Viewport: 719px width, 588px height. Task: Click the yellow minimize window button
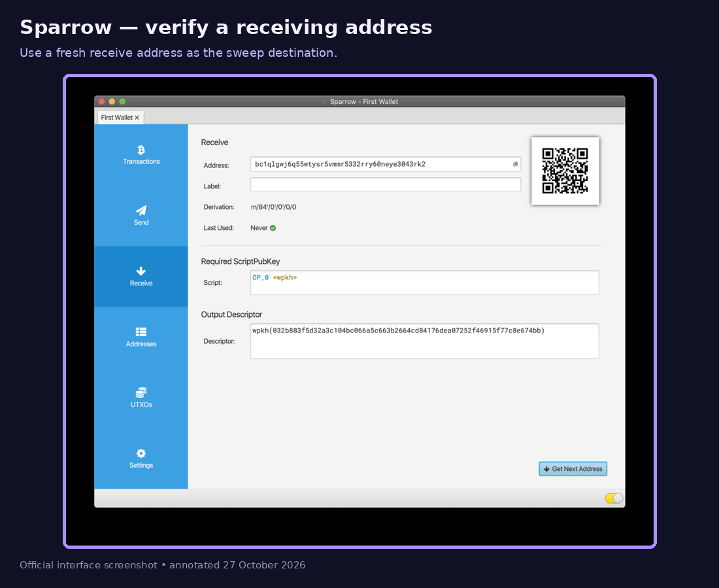point(112,101)
